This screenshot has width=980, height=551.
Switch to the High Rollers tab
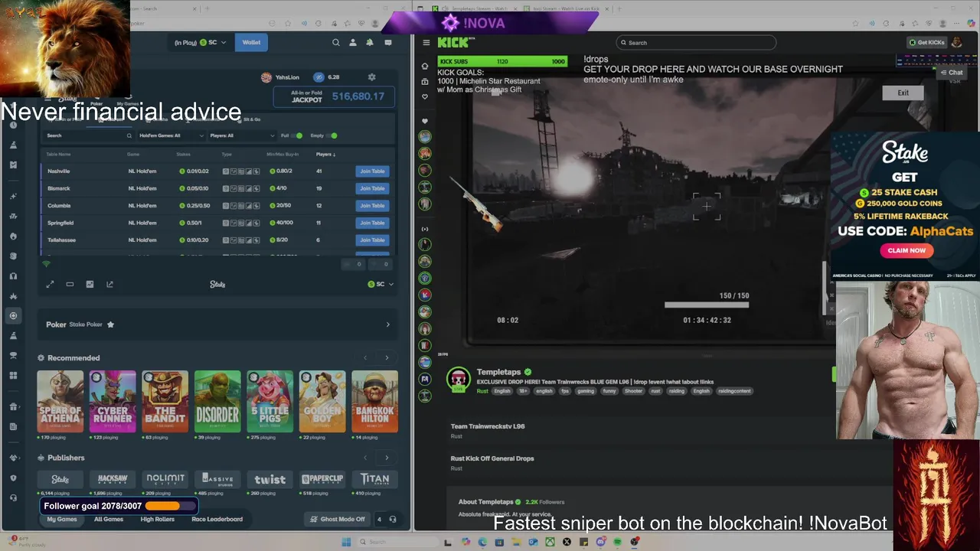(x=158, y=519)
